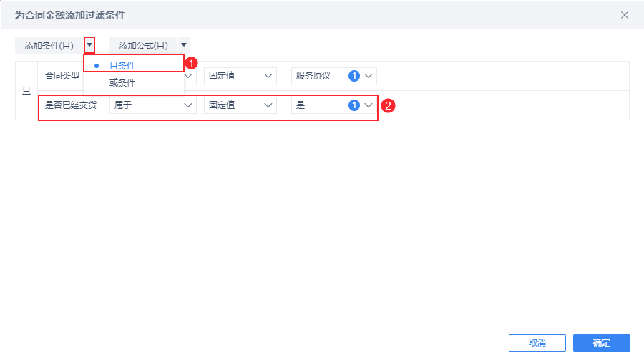
Task: Open the 是 value dropdown
Action: tap(333, 105)
